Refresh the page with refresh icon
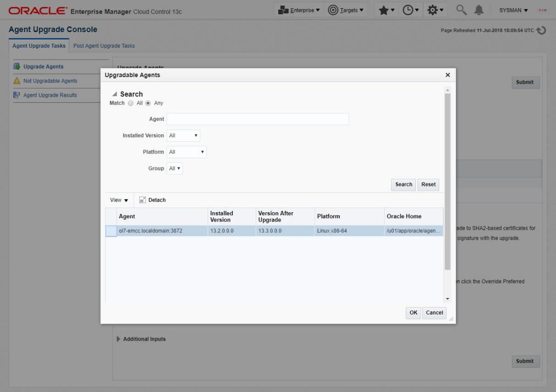This screenshot has width=556, height=392. pos(542,30)
